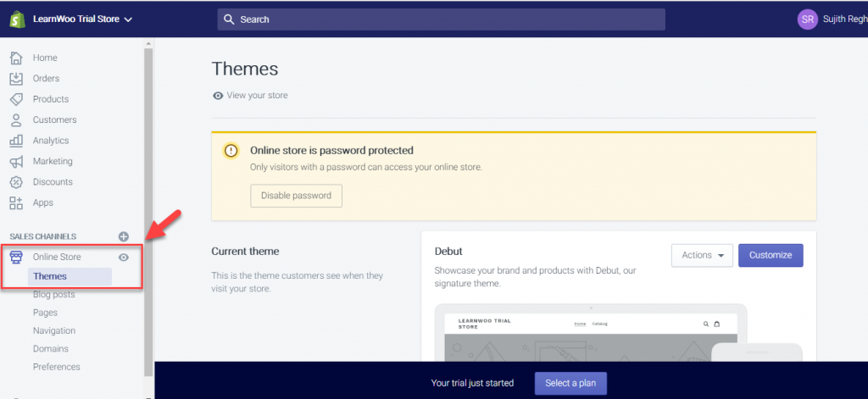Click the Home house icon

[16, 58]
